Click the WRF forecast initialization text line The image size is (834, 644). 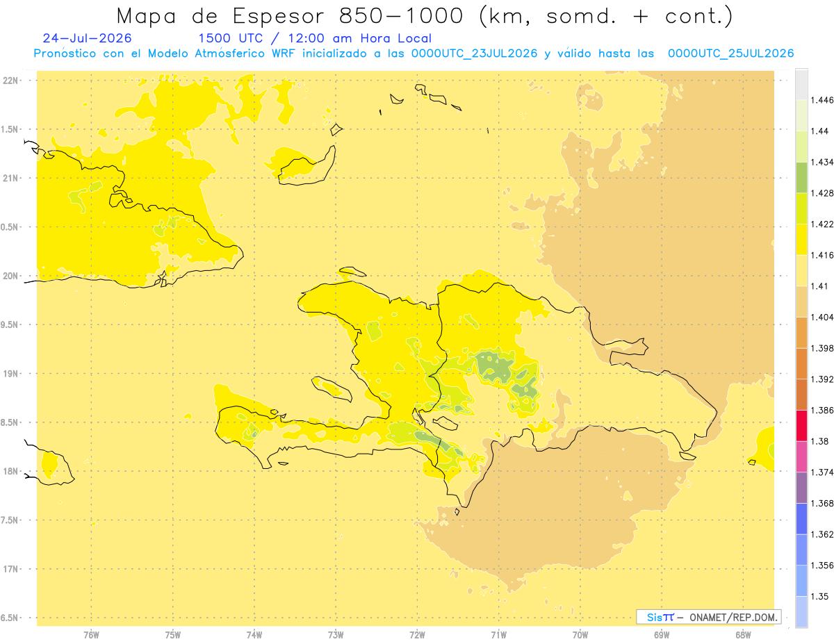(414, 53)
